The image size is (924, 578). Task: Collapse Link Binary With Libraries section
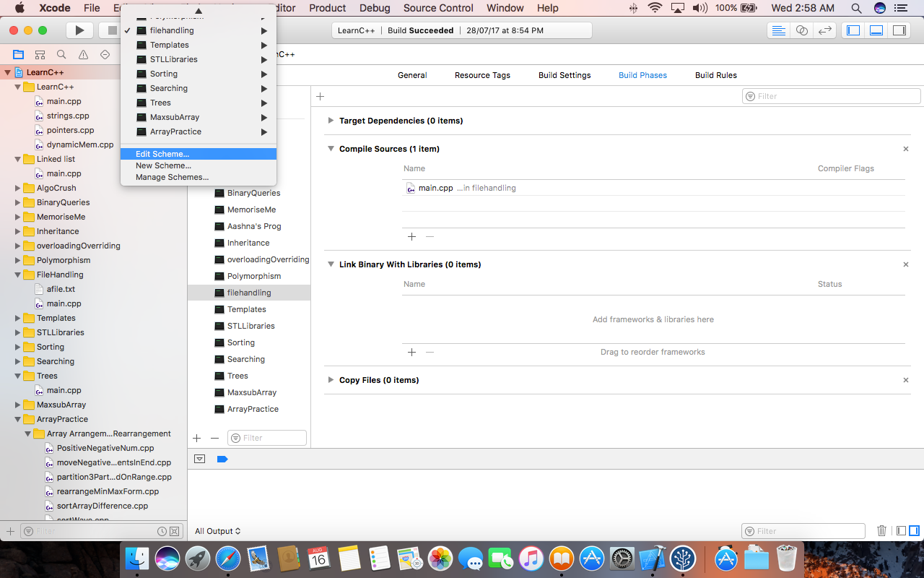(331, 264)
